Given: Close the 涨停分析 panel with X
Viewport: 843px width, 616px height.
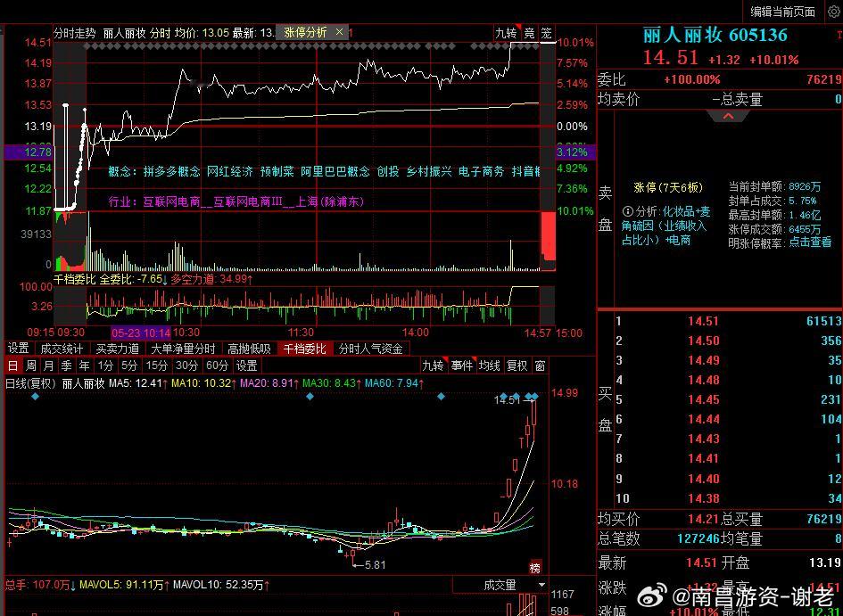Looking at the screenshot, I should [x=339, y=32].
